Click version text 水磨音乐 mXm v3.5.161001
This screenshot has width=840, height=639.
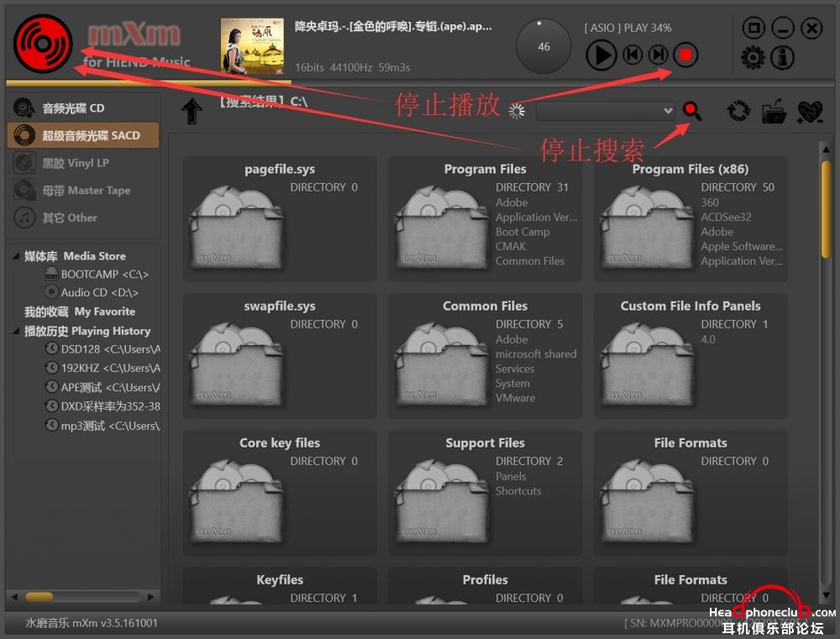(91, 623)
